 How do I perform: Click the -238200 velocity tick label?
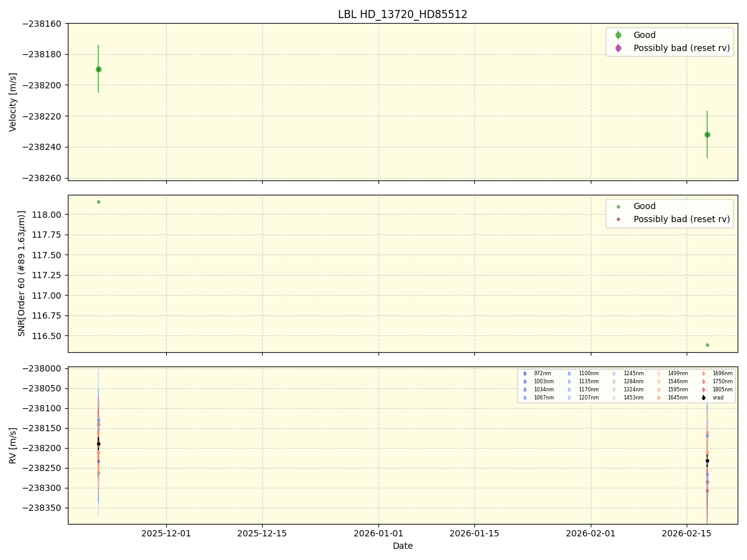pos(41,85)
